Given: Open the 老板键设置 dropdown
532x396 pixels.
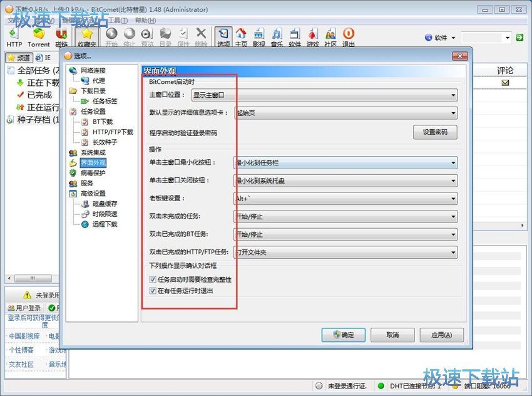Looking at the screenshot, I should 345,199.
